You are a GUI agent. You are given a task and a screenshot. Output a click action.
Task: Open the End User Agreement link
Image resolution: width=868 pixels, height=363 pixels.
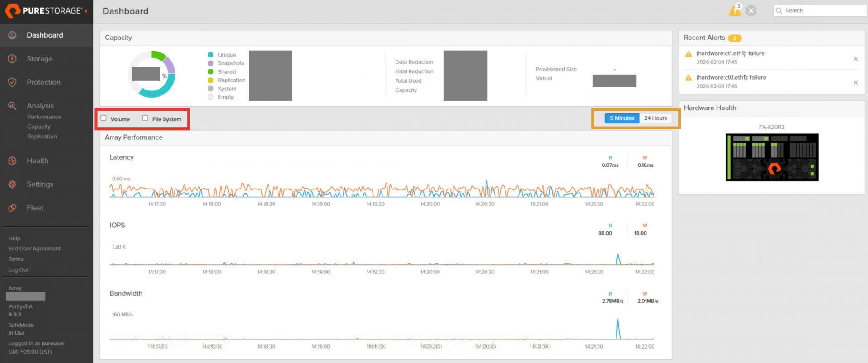(x=34, y=249)
